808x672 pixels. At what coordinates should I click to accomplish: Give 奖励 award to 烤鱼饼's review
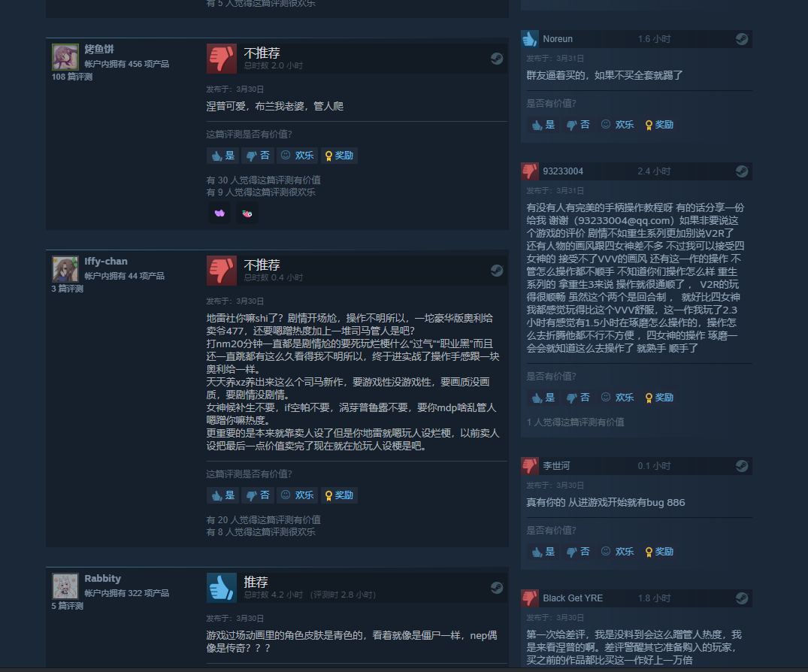pyautogui.click(x=339, y=156)
